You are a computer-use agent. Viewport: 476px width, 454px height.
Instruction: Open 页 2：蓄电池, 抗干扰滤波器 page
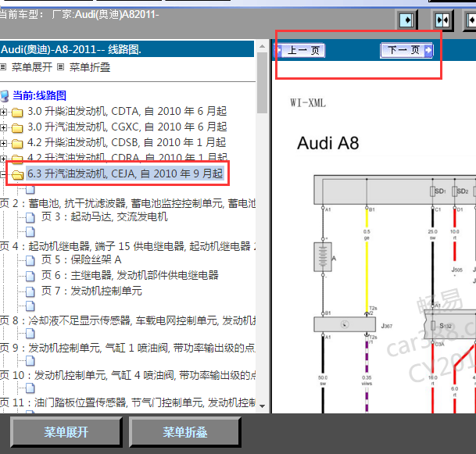(127, 203)
